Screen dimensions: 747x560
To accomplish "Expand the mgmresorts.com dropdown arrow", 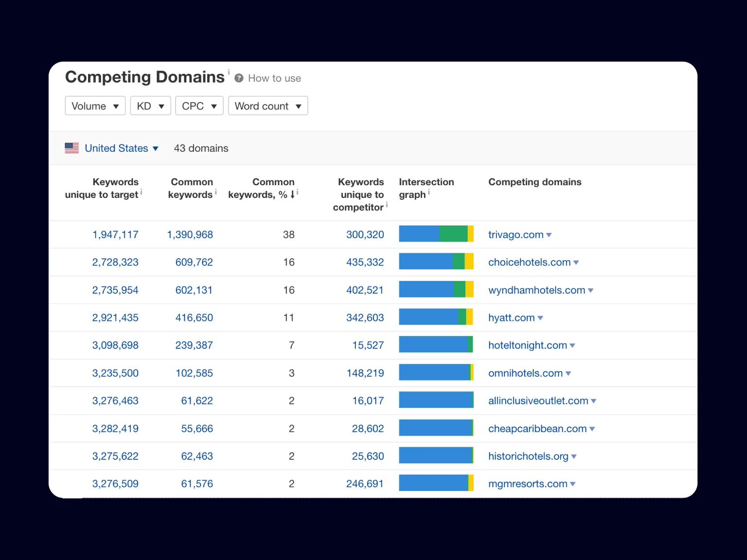I will (x=573, y=485).
